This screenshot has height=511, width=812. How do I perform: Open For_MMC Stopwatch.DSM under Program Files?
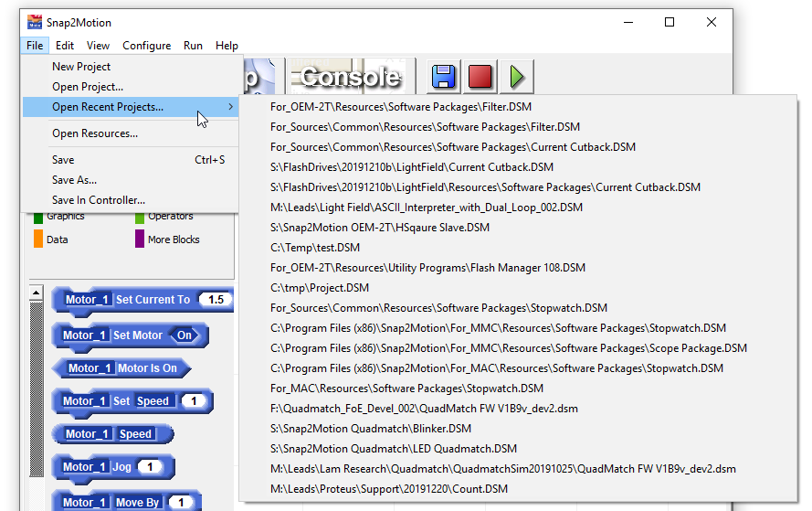518,328
